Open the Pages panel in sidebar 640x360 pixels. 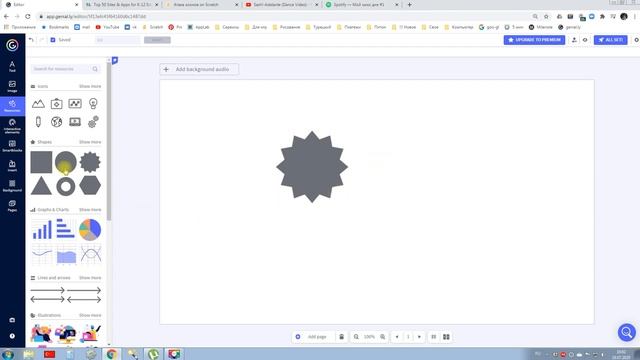12,206
